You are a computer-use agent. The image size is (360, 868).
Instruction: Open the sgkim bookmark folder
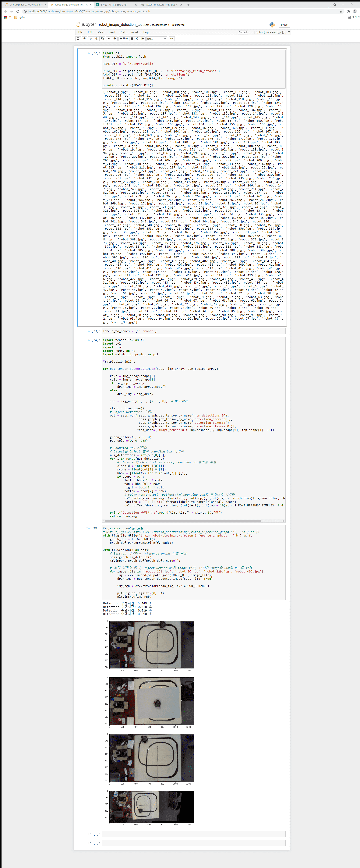[19, 17]
